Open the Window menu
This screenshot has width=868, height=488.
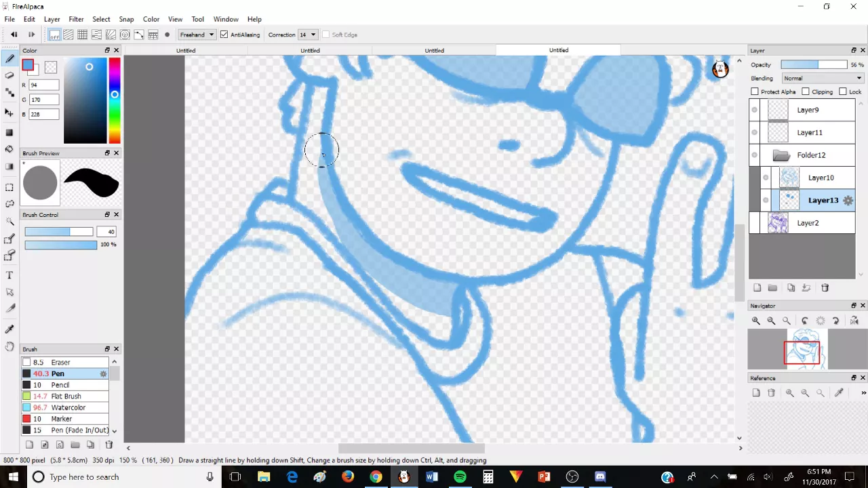226,19
